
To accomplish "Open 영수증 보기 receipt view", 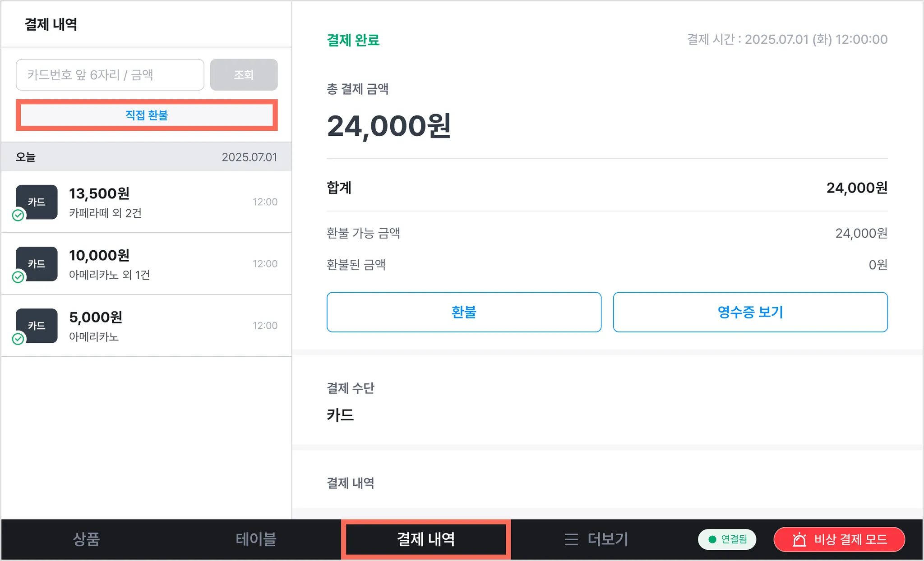I will point(750,312).
